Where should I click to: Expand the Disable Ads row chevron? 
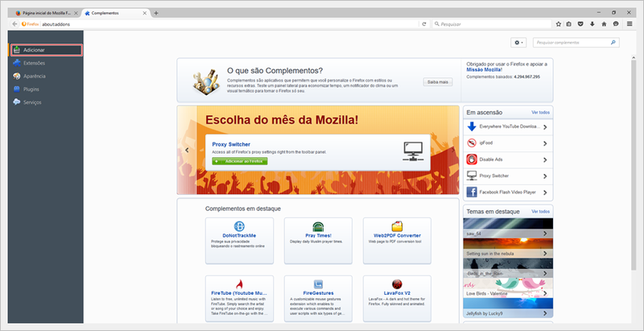(545, 159)
